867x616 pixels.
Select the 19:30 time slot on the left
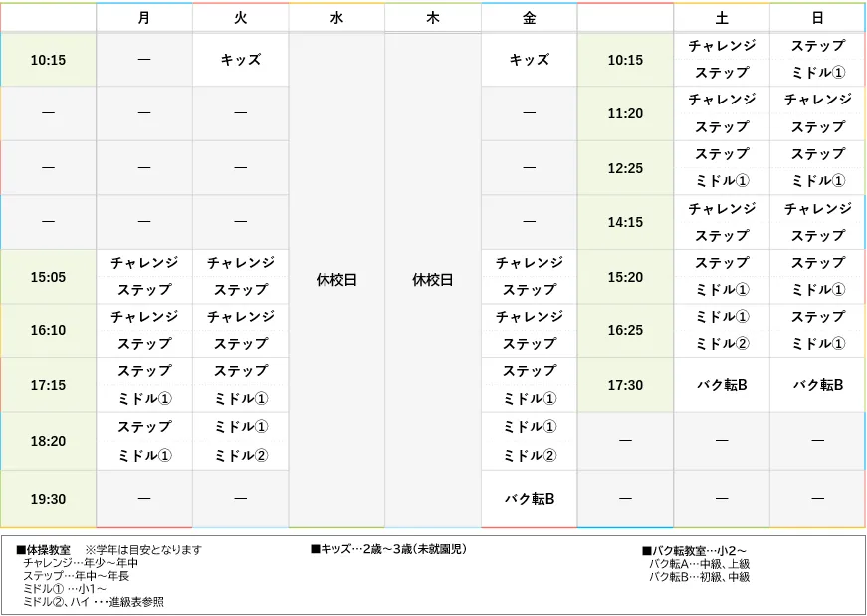point(48,498)
